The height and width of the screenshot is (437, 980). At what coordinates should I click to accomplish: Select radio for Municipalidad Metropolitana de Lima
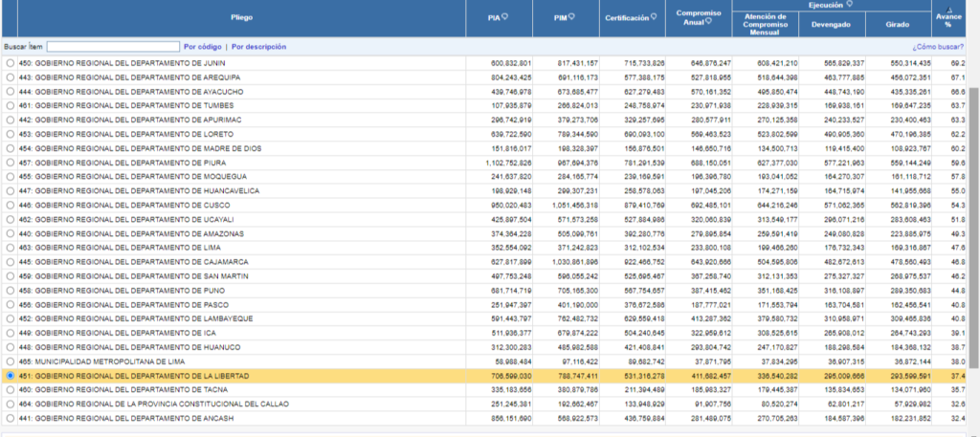(10, 361)
